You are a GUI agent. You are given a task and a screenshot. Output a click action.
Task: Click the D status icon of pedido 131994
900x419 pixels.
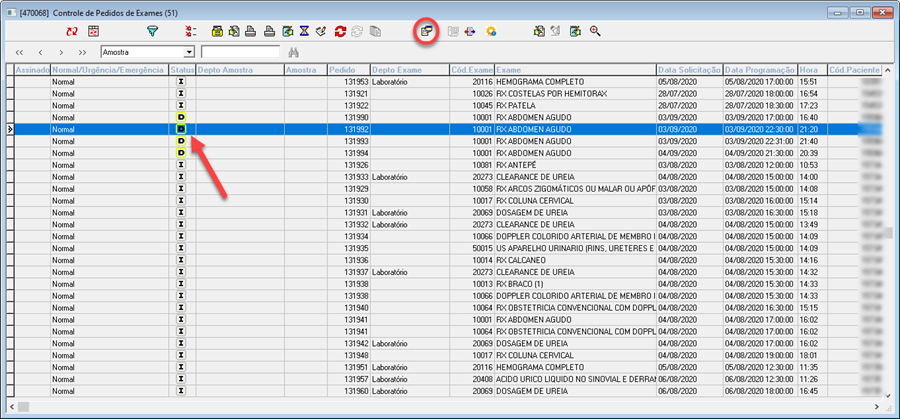pyautogui.click(x=181, y=153)
